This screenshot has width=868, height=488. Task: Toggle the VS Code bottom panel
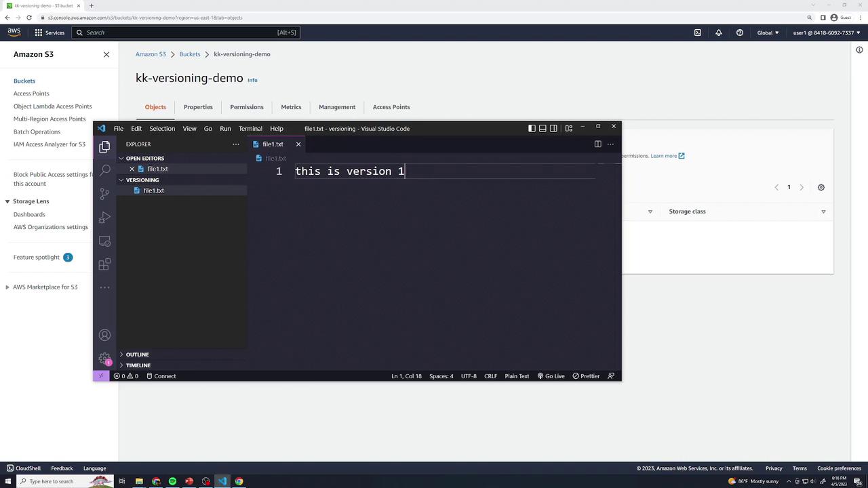(542, 128)
